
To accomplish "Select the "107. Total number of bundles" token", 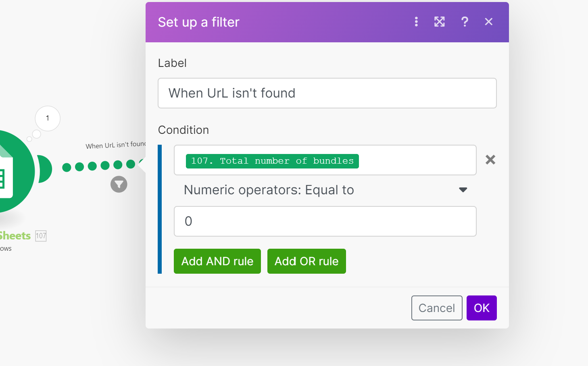I will pyautogui.click(x=272, y=161).
